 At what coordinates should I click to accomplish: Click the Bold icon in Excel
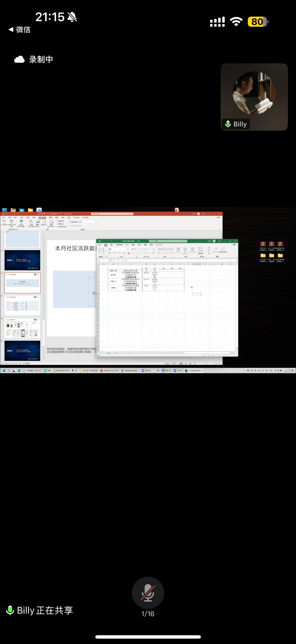click(x=109, y=253)
